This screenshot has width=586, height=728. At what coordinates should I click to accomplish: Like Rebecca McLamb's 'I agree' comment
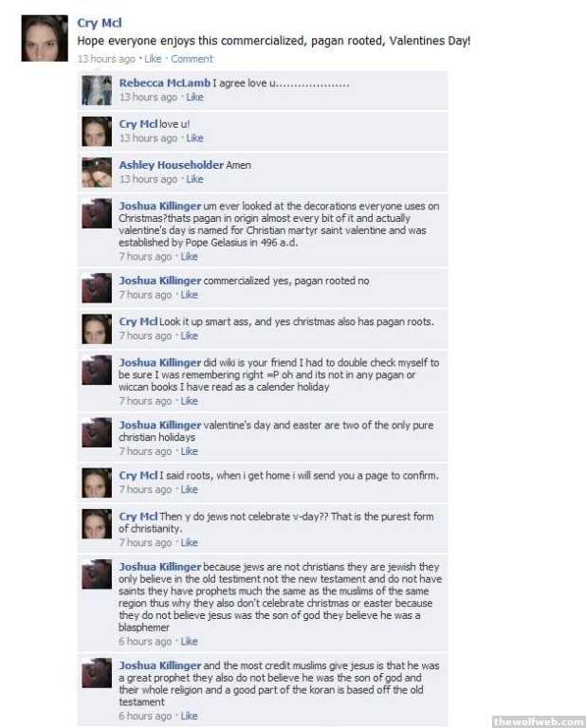(194, 97)
